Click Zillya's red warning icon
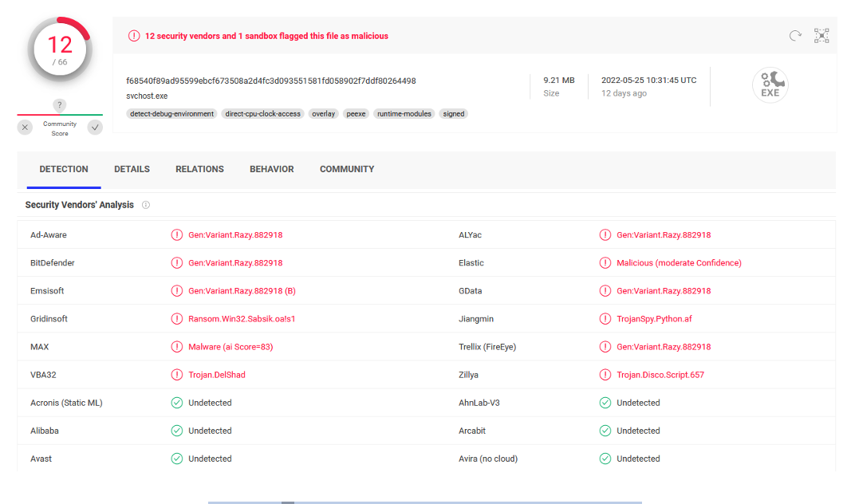Screen dimensions: 843x504 [605, 375]
